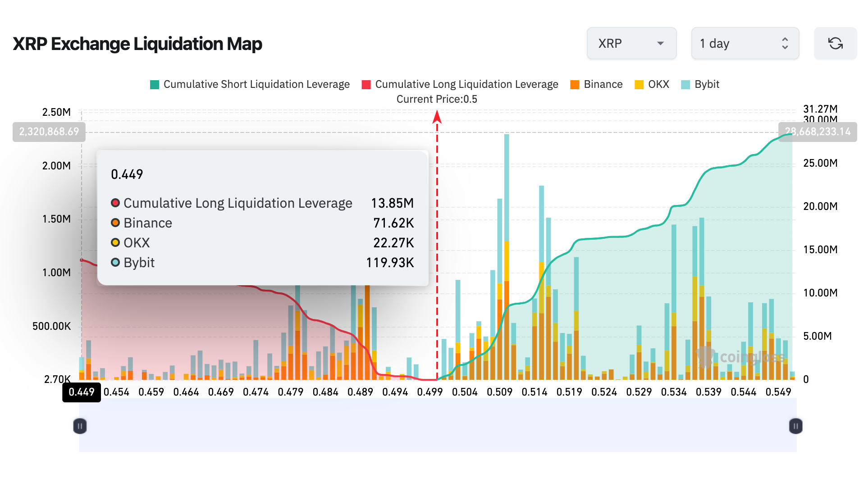Click the 0.524 x-axis label

click(x=604, y=392)
